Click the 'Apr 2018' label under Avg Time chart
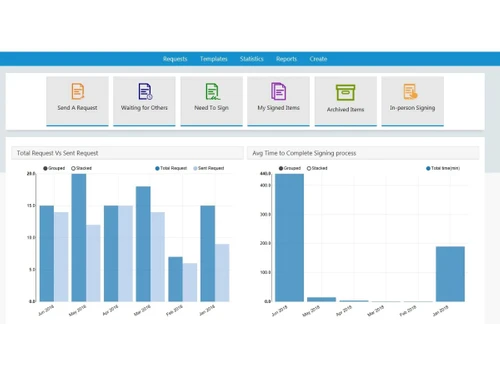The width and height of the screenshot is (500, 375). pos(344,311)
